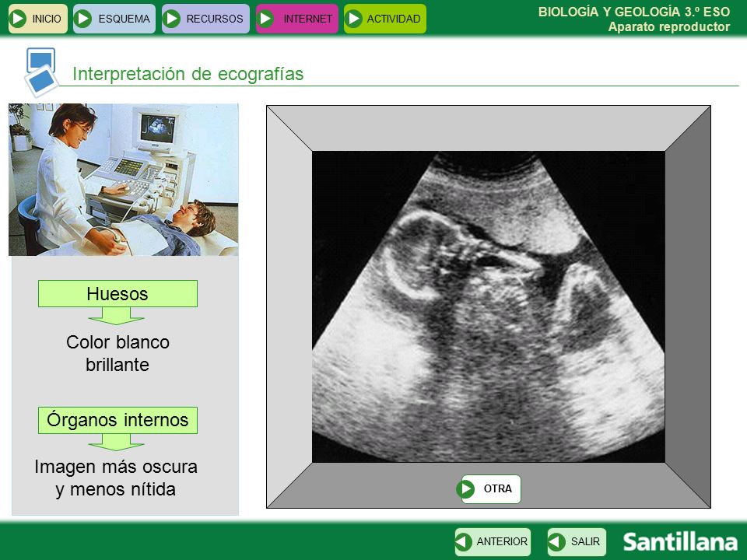Screen dimensions: 747x560
Task: Open the INTERNET section
Action: click(x=296, y=19)
